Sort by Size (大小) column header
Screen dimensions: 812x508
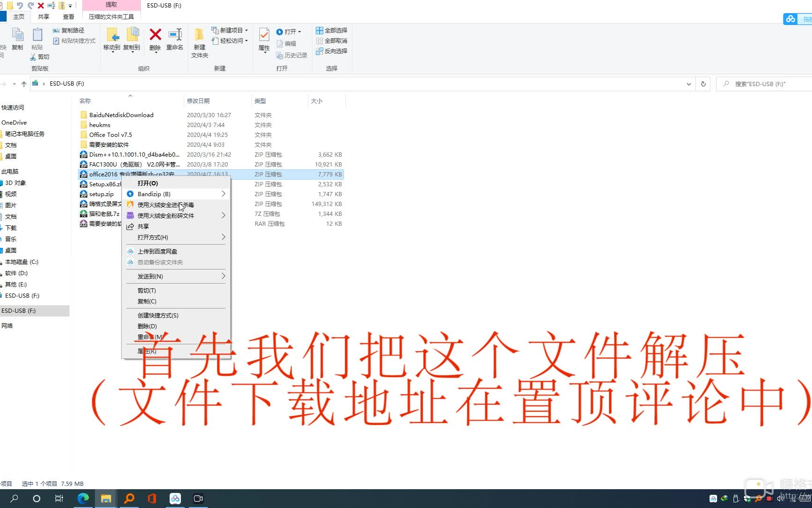(x=317, y=101)
